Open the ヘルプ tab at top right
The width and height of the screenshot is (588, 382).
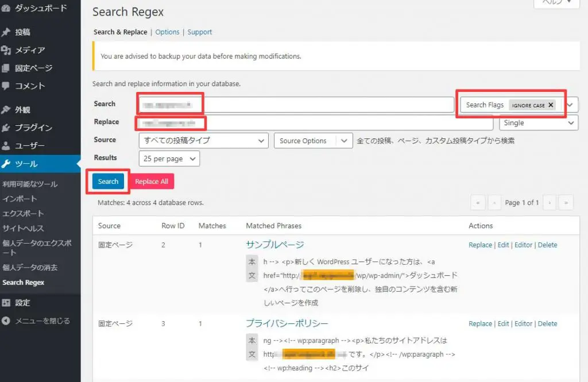(x=556, y=3)
